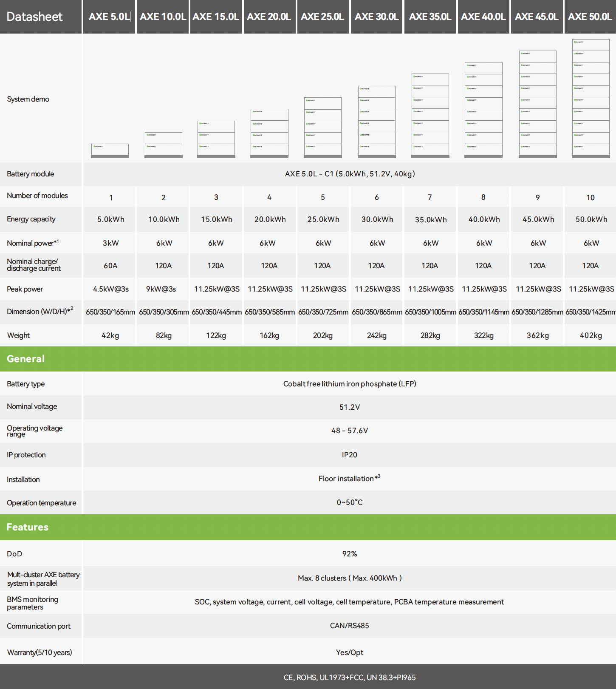
Task: Click the IP20 protection value
Action: point(350,455)
